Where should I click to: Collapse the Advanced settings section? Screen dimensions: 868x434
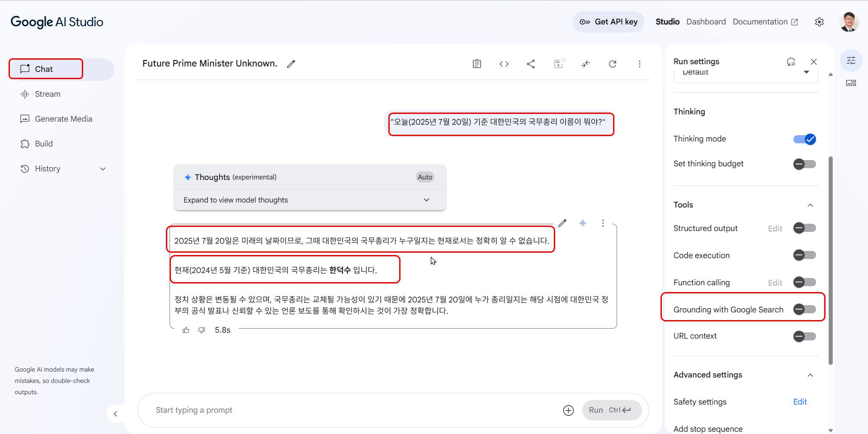click(810, 375)
